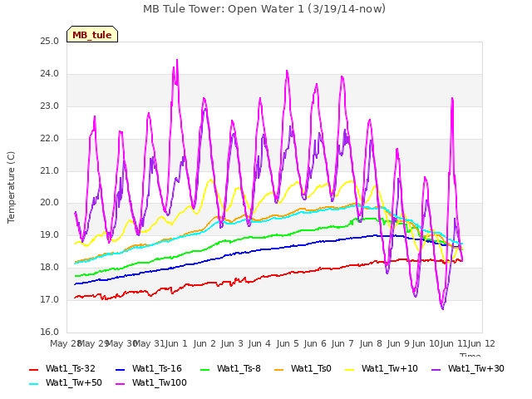This screenshot has width=532, height=399.
Task: Click the Jun 8 x-axis date label
Action: [x=371, y=343]
